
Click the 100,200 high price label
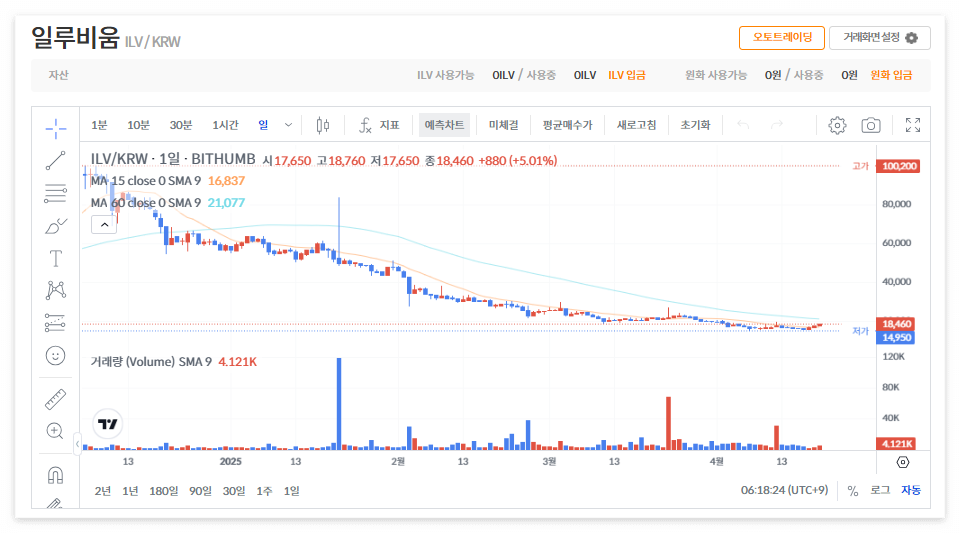898,166
